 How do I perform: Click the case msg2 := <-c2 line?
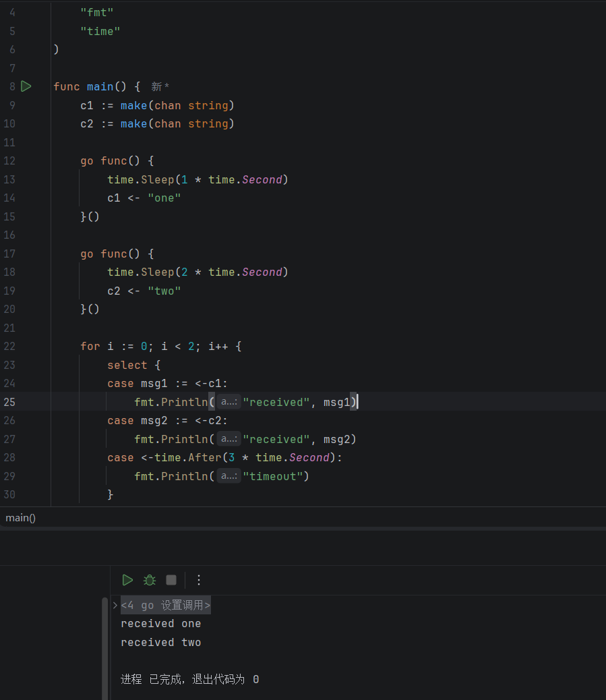(167, 421)
